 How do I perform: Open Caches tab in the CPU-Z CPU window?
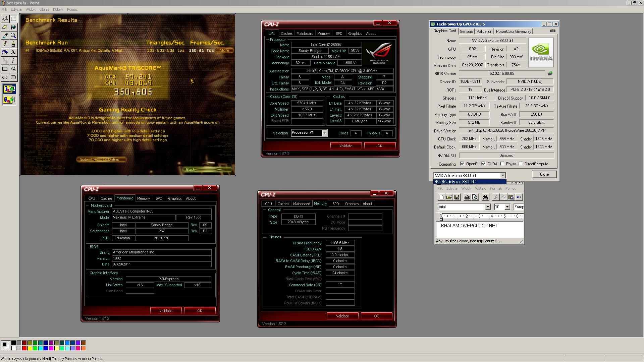tap(286, 34)
